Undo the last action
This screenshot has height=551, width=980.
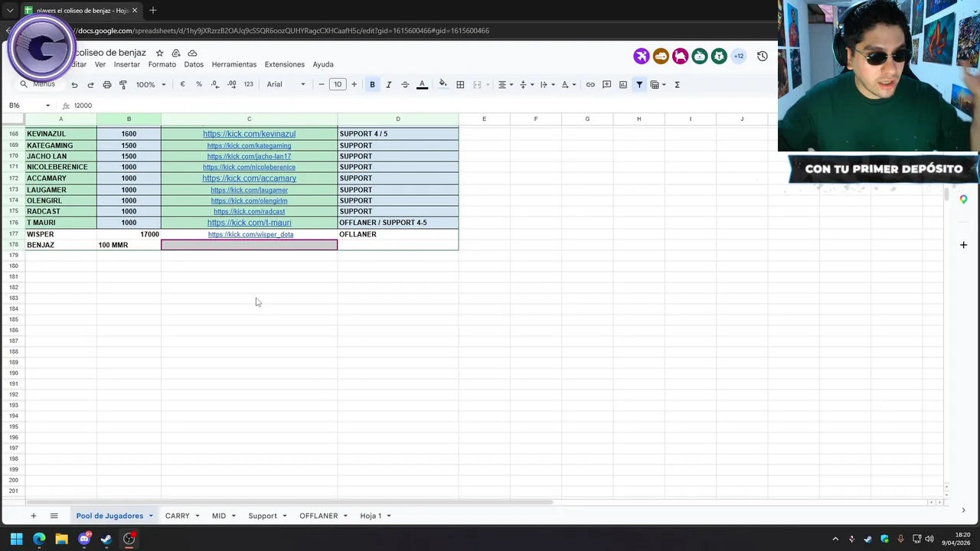74,85
